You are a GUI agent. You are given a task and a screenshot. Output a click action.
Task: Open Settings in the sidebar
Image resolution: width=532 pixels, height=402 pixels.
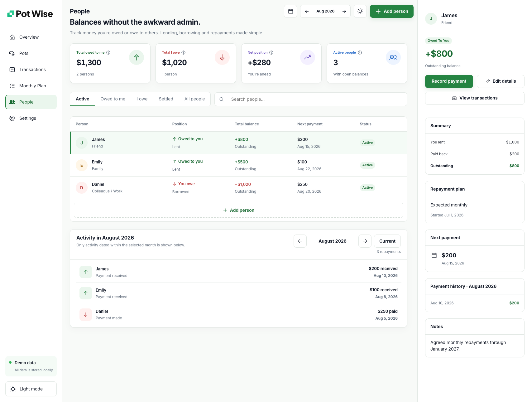coord(31,118)
